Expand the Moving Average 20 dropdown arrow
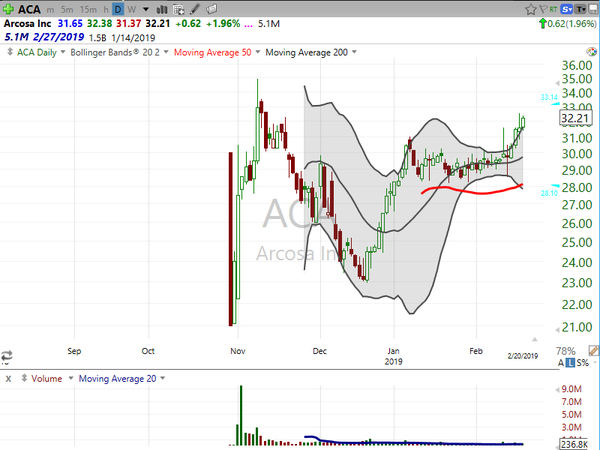600x450 pixels. tap(163, 378)
